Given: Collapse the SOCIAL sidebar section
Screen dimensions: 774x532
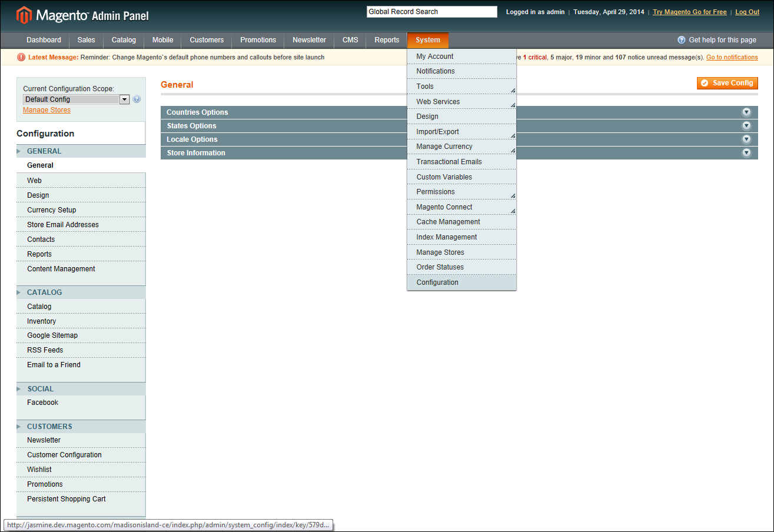Looking at the screenshot, I should pyautogui.click(x=81, y=389).
